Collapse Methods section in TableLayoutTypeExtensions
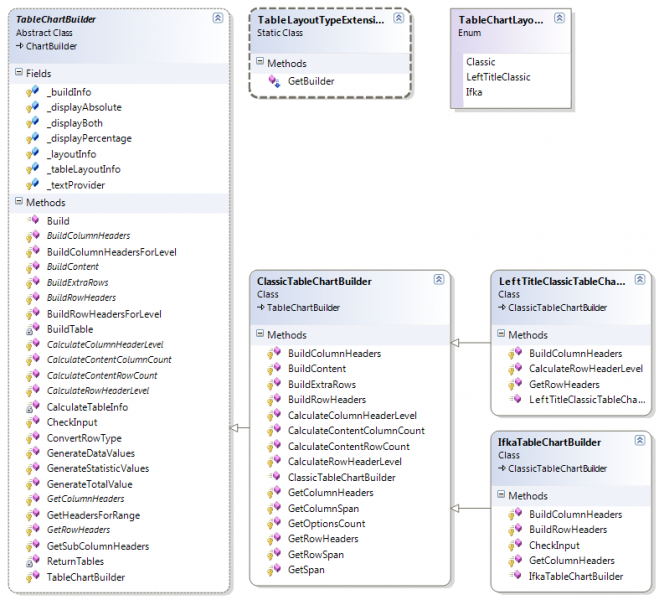Screen dimensions: 659x600 260,63
